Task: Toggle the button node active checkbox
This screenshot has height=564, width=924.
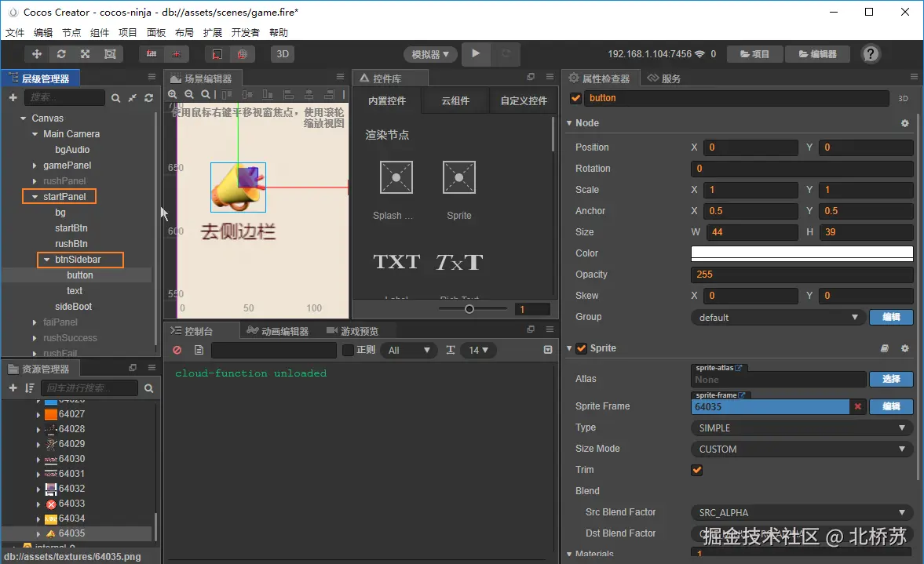Action: [575, 98]
